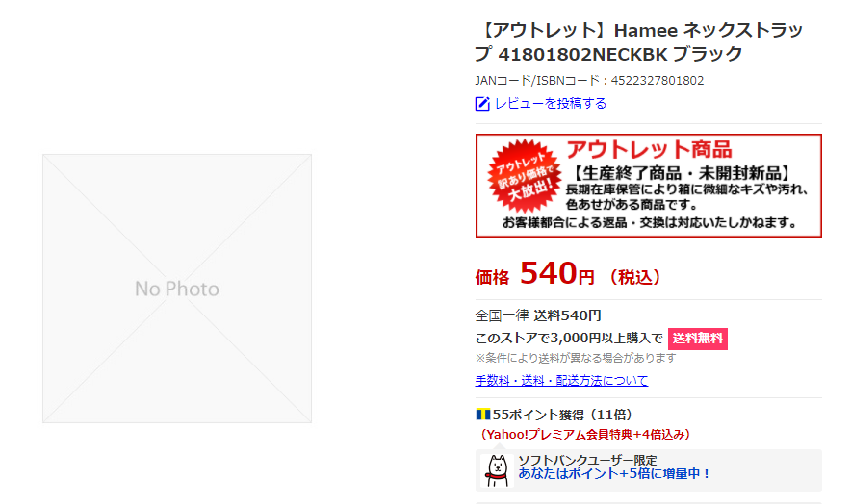Click 55ポイント獲得（11倍） text

562,415
